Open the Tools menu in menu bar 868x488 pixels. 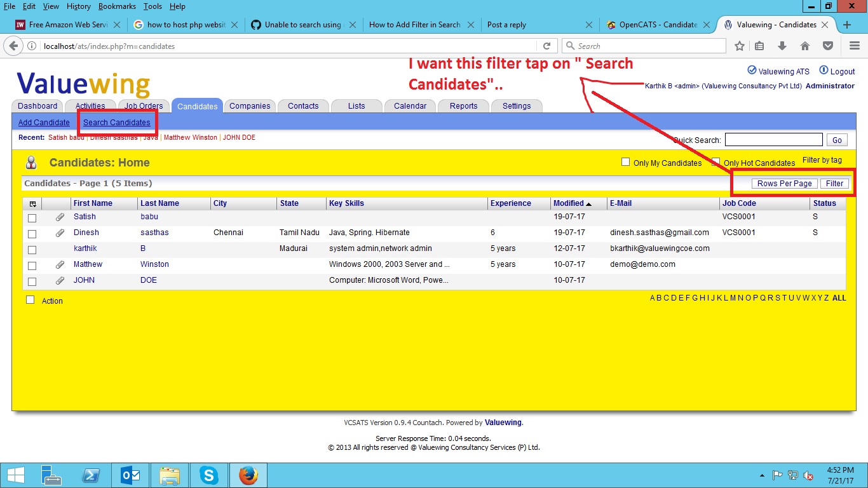(153, 6)
